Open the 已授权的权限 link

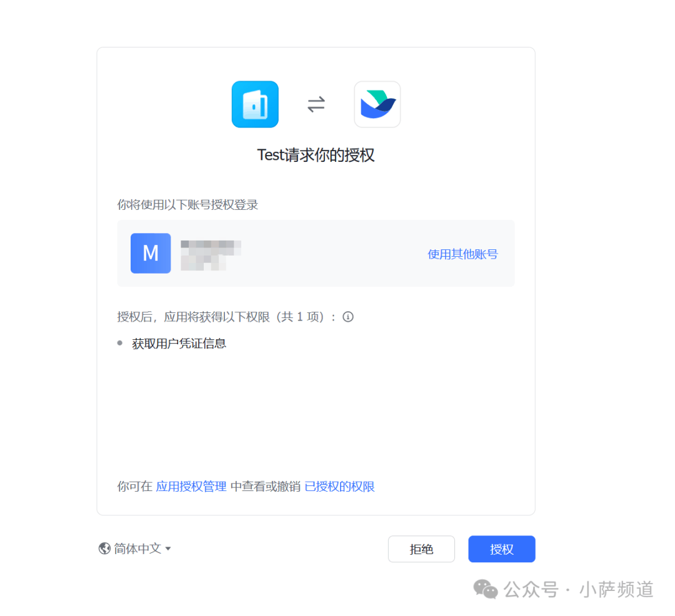[339, 487]
